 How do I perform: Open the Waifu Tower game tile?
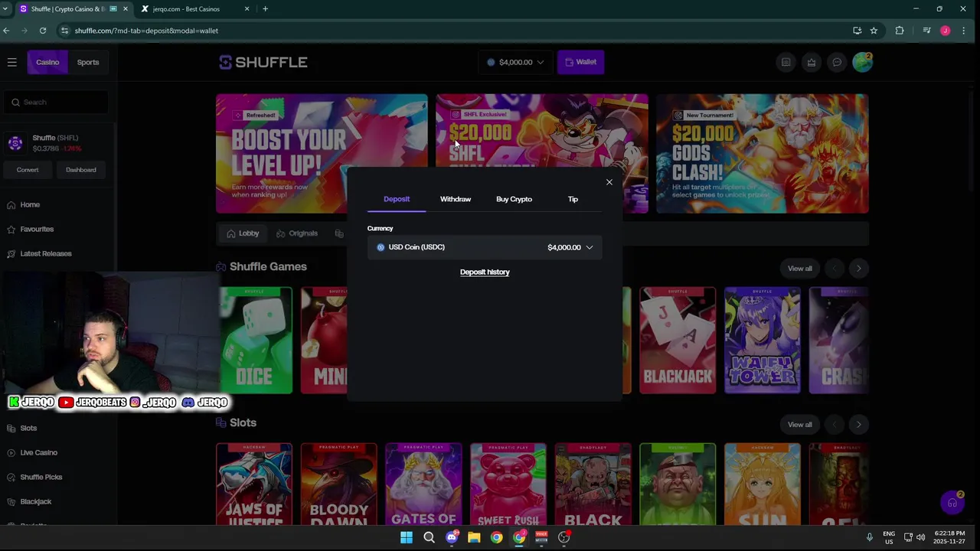[x=762, y=341]
